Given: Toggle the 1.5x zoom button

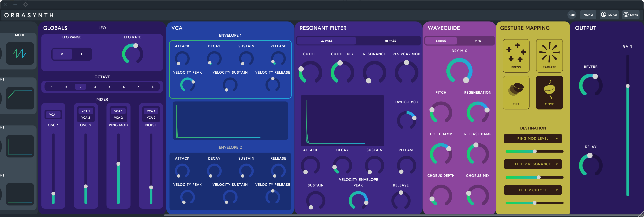Looking at the screenshot, I should click(572, 15).
